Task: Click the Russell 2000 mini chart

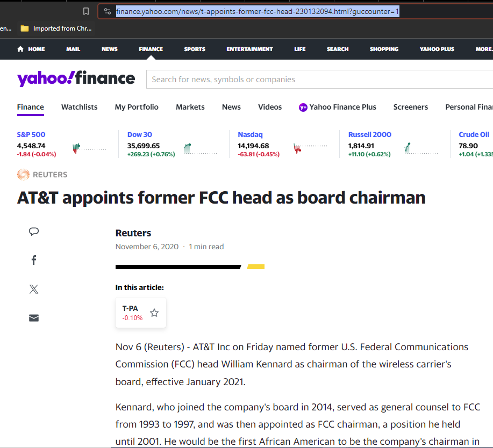Action: pyautogui.click(x=421, y=148)
